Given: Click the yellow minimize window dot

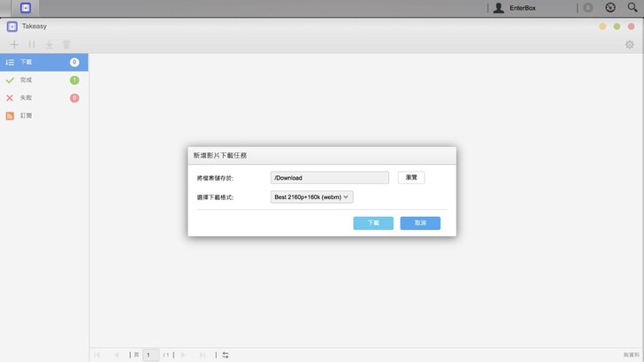Looking at the screenshot, I should tap(602, 27).
